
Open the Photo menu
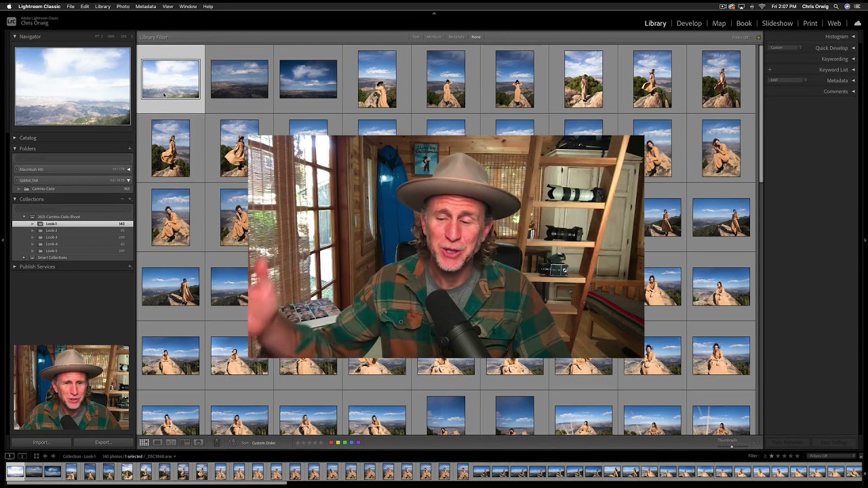click(123, 6)
